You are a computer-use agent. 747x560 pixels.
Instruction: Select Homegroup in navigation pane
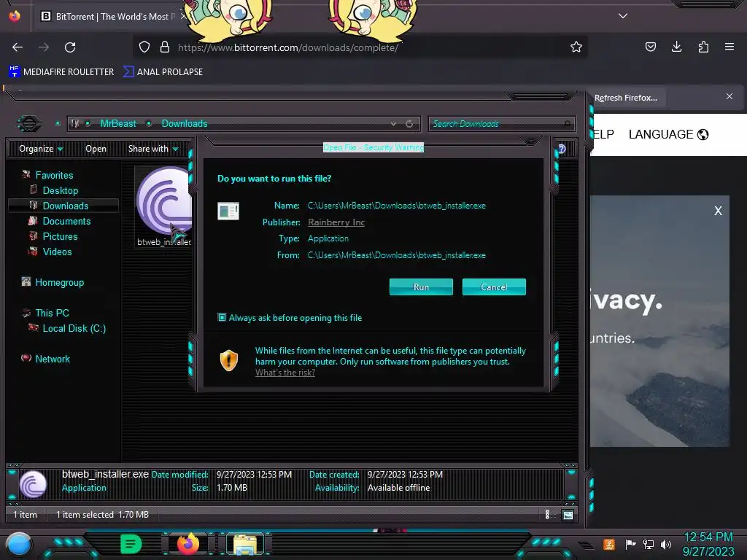[x=53, y=282]
